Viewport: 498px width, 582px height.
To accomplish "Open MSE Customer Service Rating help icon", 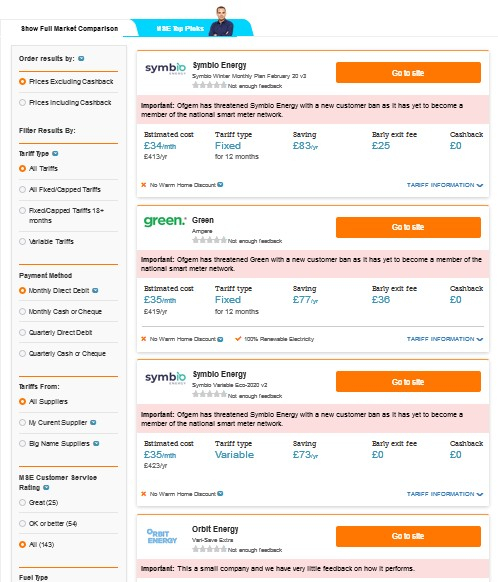I will pos(46,488).
